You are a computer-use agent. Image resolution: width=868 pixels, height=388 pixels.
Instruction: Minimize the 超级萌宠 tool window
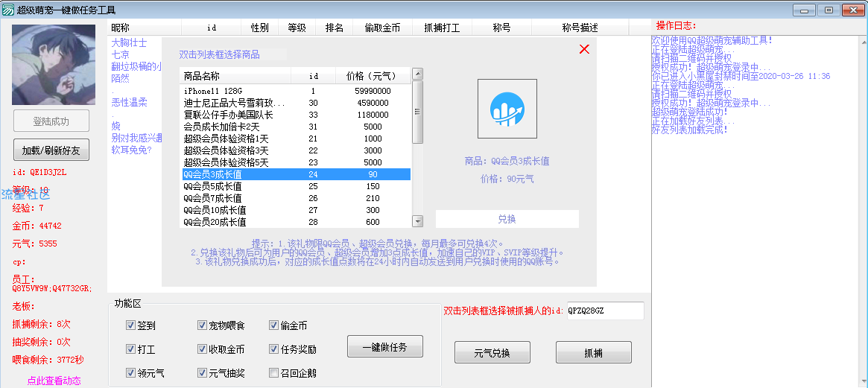click(803, 10)
